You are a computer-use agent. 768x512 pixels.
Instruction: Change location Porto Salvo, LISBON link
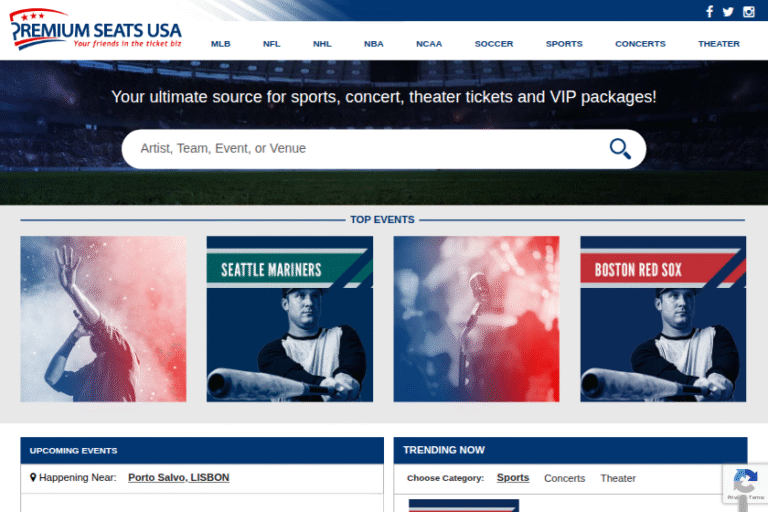(178, 478)
